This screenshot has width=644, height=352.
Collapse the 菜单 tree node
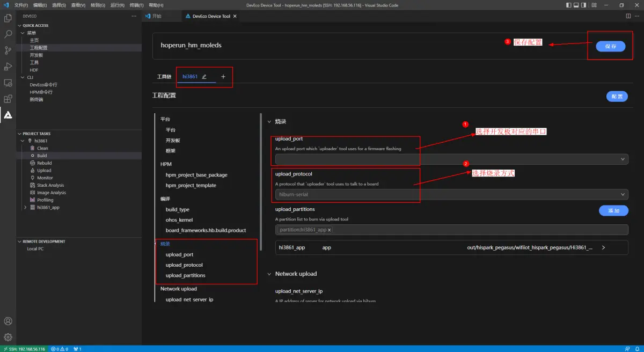(21, 33)
